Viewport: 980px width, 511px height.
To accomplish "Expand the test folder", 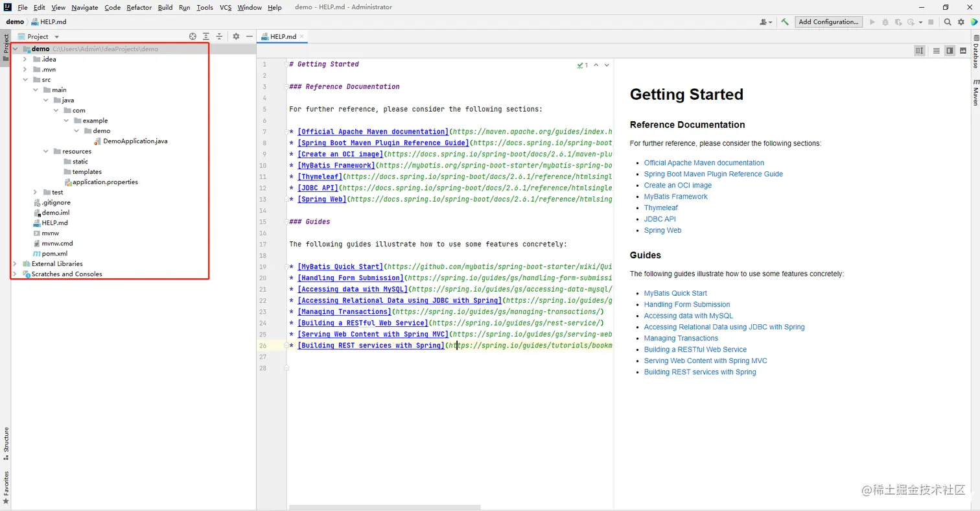I will click(36, 192).
